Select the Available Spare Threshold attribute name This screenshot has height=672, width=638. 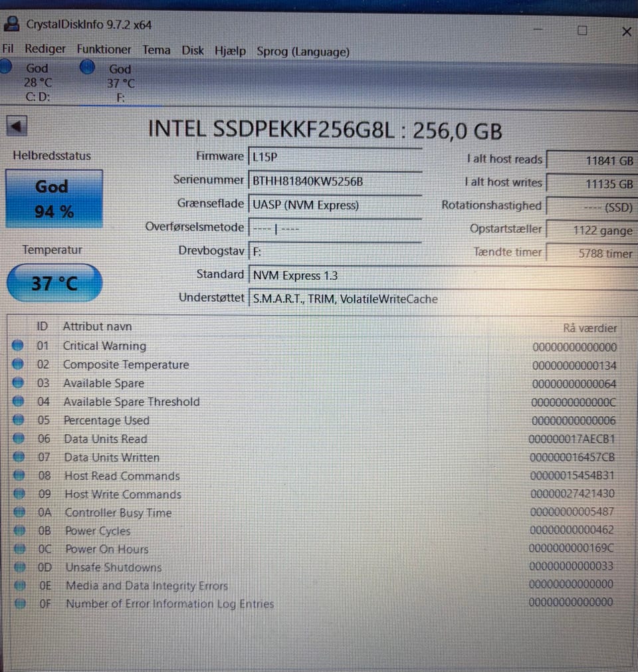(x=132, y=402)
